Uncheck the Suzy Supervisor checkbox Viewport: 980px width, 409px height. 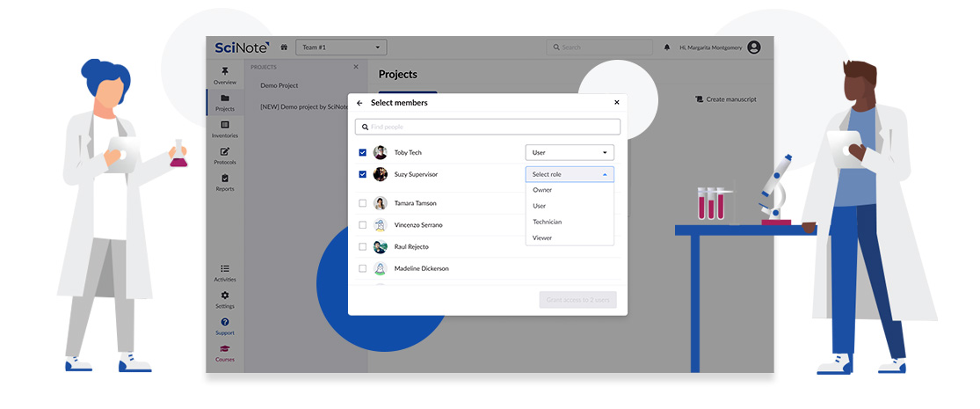point(362,174)
